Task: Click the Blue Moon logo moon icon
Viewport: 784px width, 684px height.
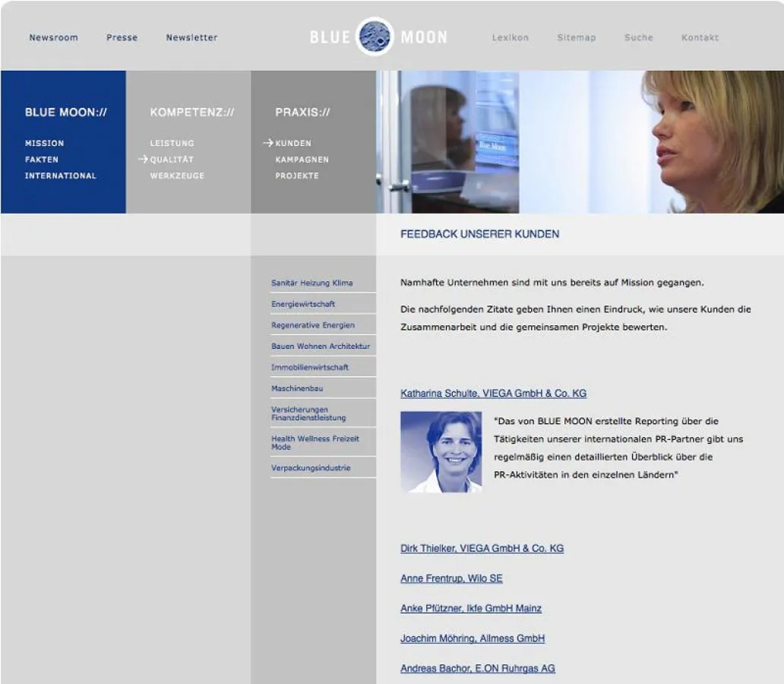Action: [x=375, y=36]
